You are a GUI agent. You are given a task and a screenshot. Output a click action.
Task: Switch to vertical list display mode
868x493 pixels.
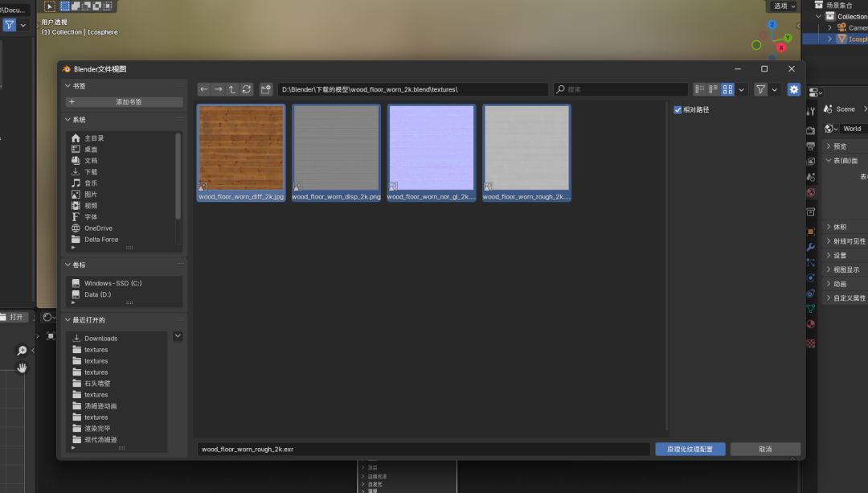click(700, 89)
